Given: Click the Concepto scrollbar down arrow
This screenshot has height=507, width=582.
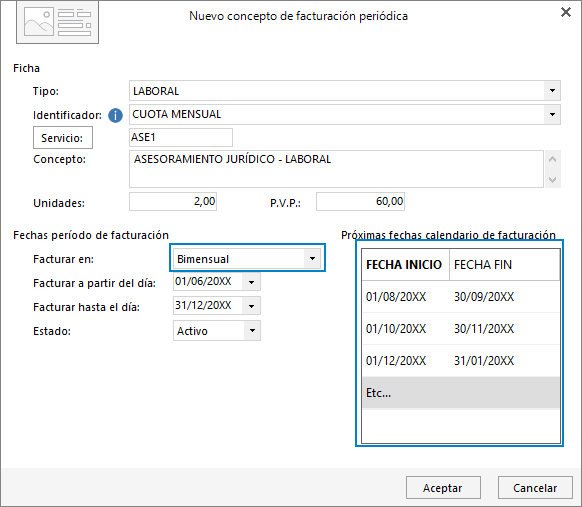Looking at the screenshot, I should (552, 179).
